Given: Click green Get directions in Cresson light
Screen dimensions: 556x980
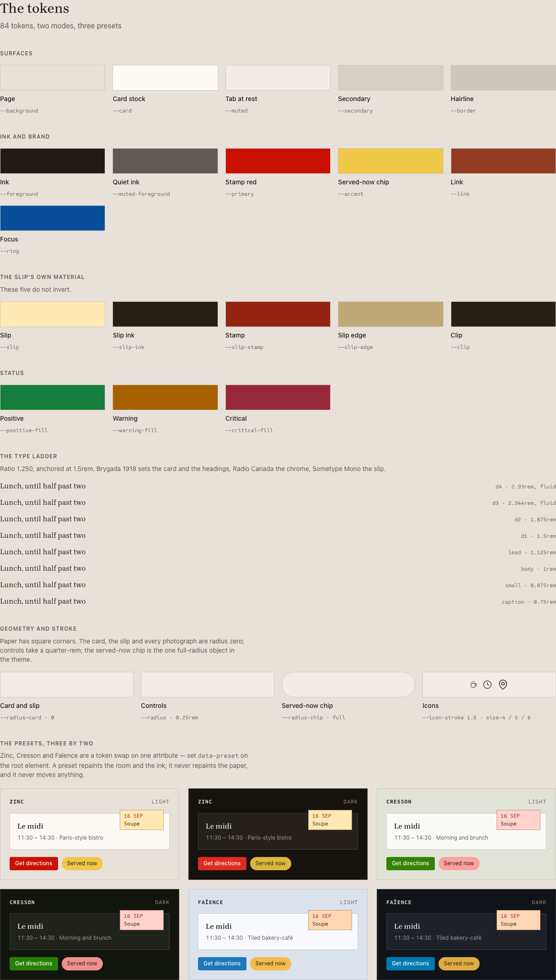Looking at the screenshot, I should [x=411, y=863].
